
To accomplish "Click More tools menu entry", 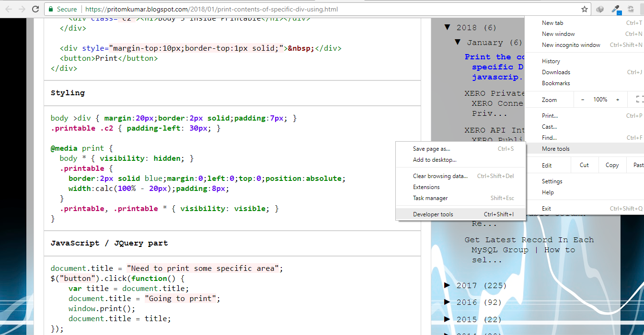I will [585, 149].
